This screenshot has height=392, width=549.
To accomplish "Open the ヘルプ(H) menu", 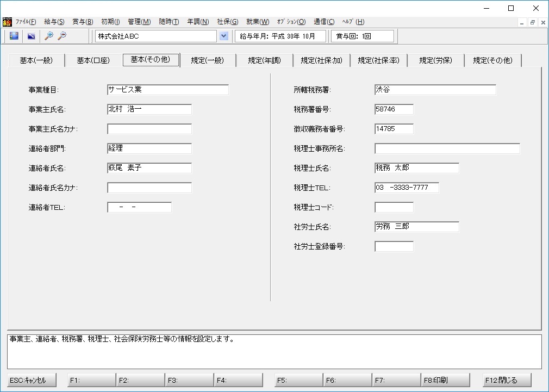I will pyautogui.click(x=353, y=22).
